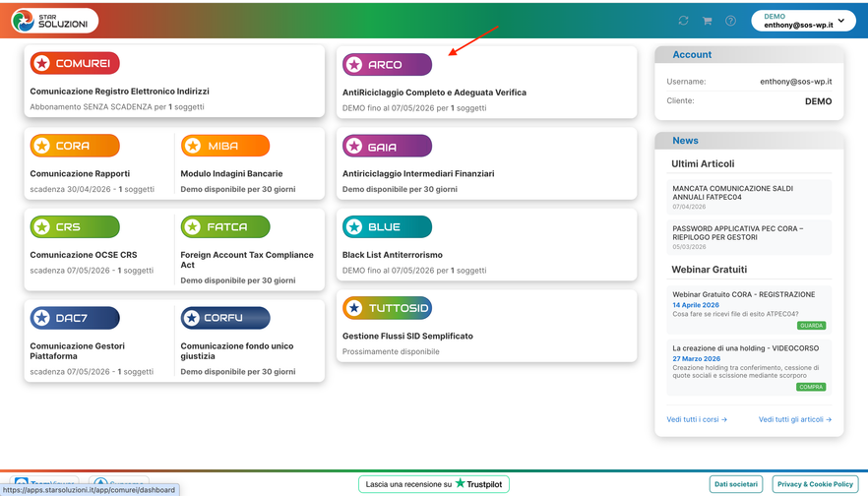Launch the ARCO antiriciclaggio badge

point(387,64)
